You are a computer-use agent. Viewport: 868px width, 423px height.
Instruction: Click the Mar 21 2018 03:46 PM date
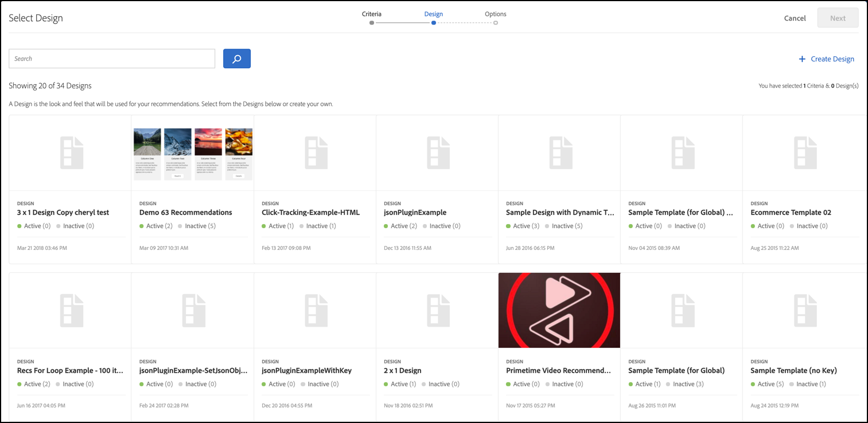click(x=41, y=248)
